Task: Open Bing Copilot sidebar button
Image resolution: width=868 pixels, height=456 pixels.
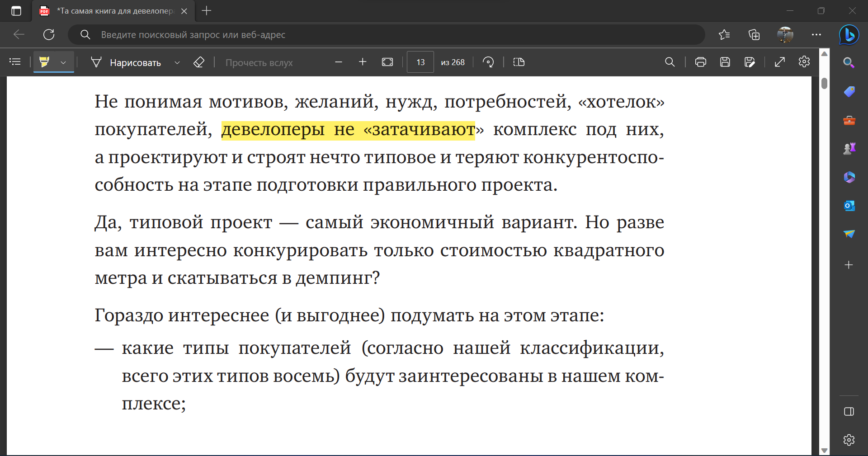Action: pyautogui.click(x=849, y=35)
